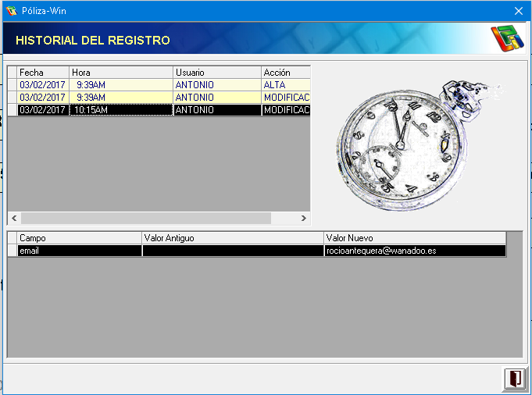Select MODIFICAC cell of the 10:15AM row
This screenshot has height=395, width=532.
click(286, 110)
